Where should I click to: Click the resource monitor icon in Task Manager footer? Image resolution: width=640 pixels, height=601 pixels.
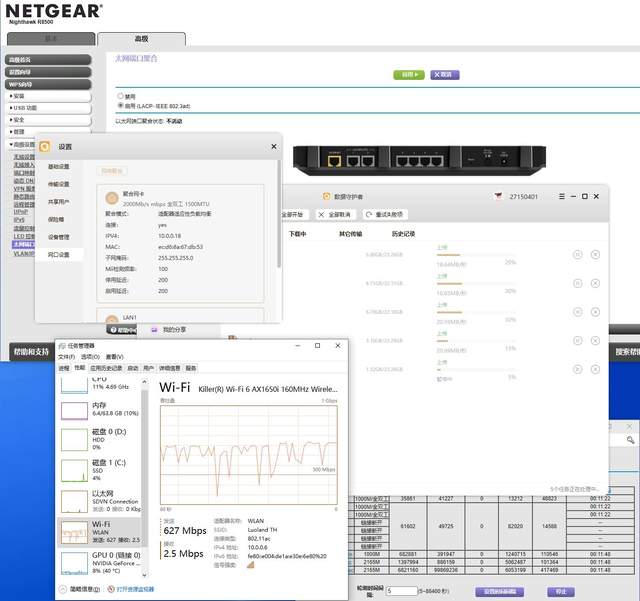pyautogui.click(x=111, y=589)
